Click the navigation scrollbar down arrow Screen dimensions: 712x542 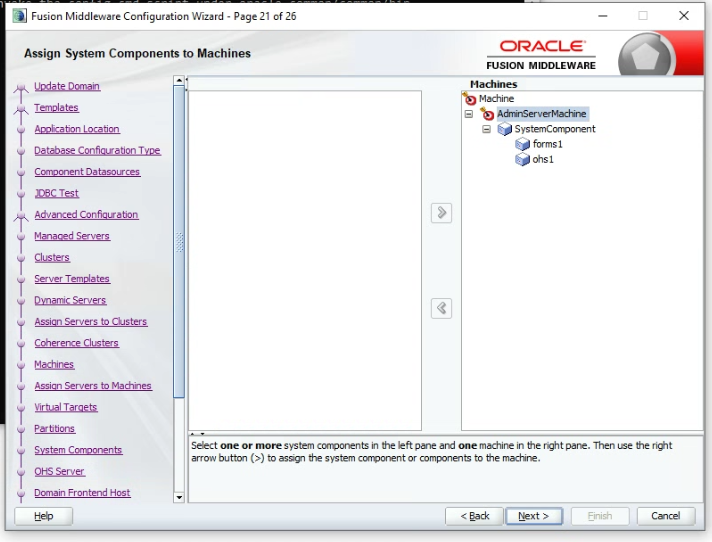(179, 497)
